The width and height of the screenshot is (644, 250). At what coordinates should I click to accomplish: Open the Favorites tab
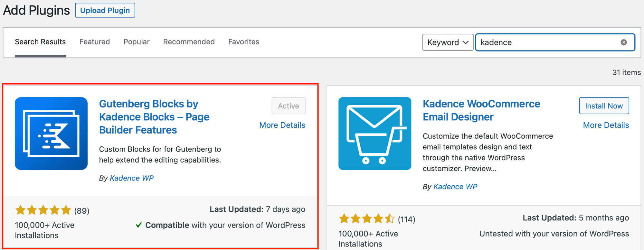(x=244, y=42)
